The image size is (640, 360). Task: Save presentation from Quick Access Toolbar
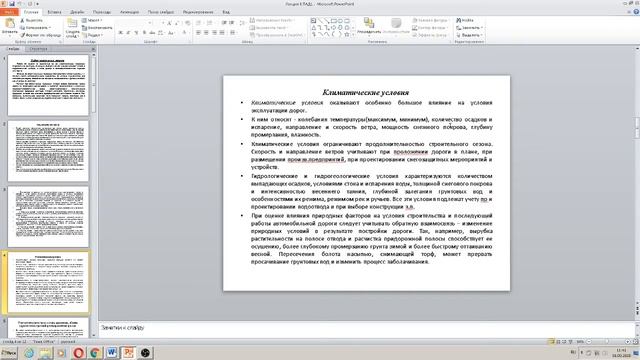click(x=11, y=4)
